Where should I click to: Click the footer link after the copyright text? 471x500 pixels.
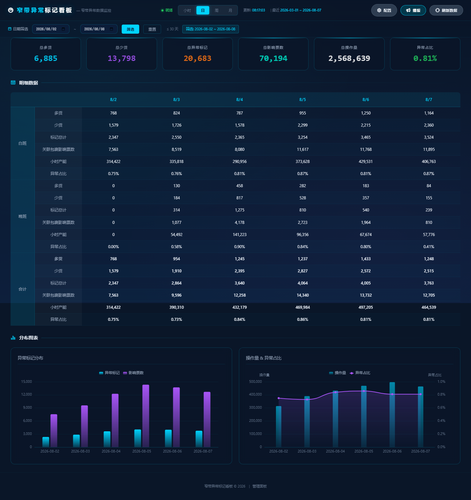coord(259,486)
